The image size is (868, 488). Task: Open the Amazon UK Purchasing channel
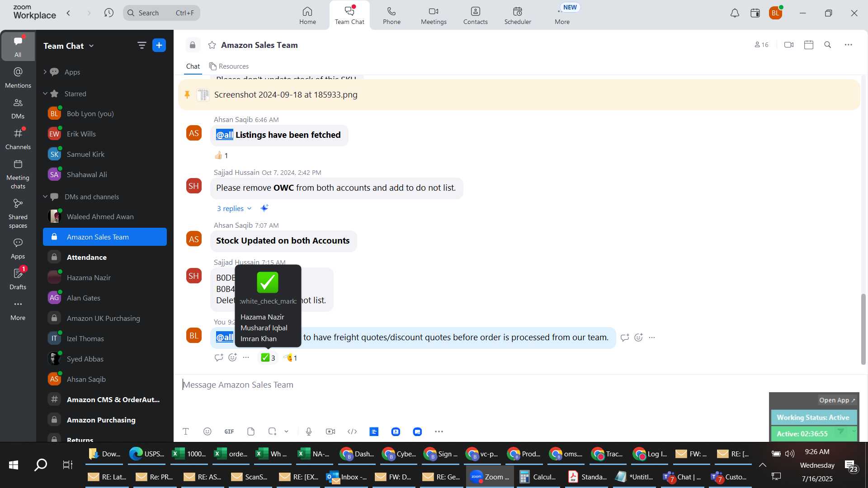105,318
